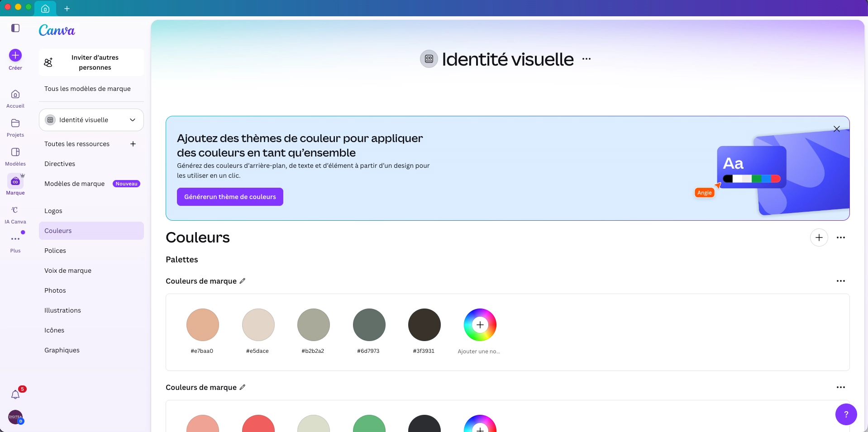Open Projets folder icon
868x432 pixels.
[x=15, y=123]
